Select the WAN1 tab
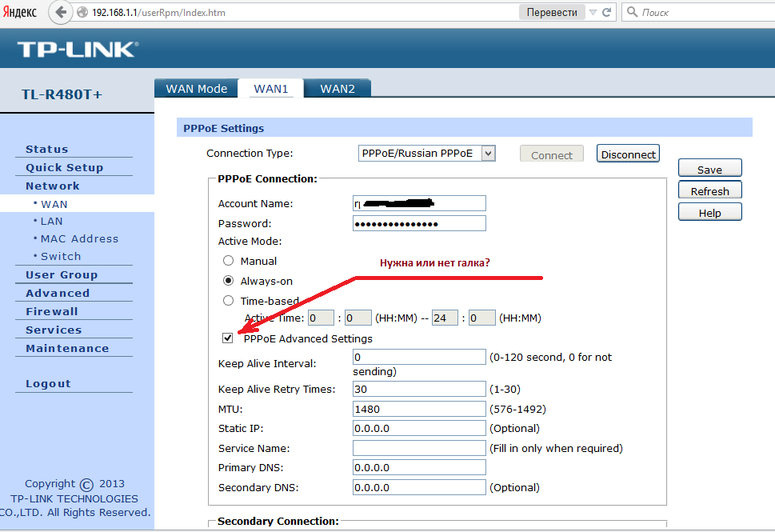 coord(271,89)
